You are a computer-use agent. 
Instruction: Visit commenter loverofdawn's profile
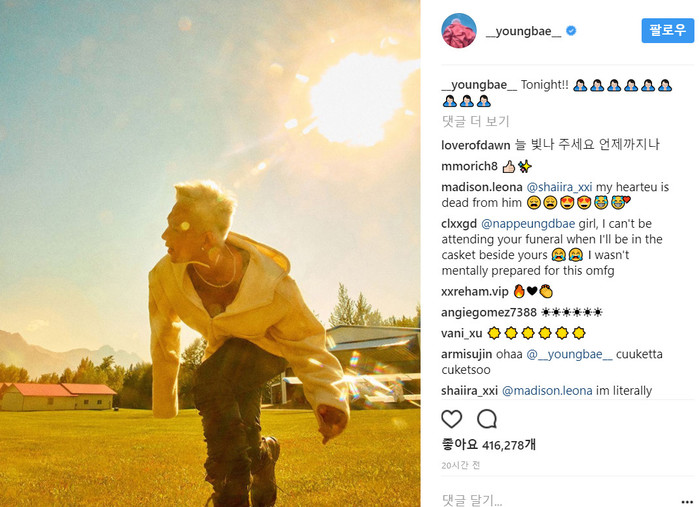476,145
